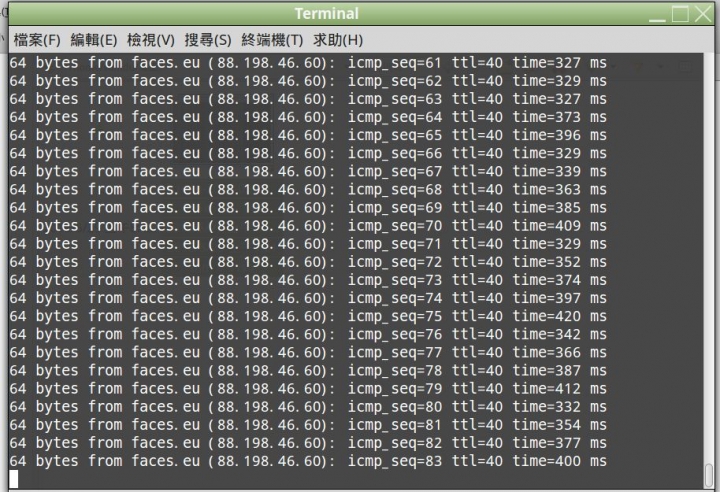Click the line with icmp_seq=62

click(308, 81)
